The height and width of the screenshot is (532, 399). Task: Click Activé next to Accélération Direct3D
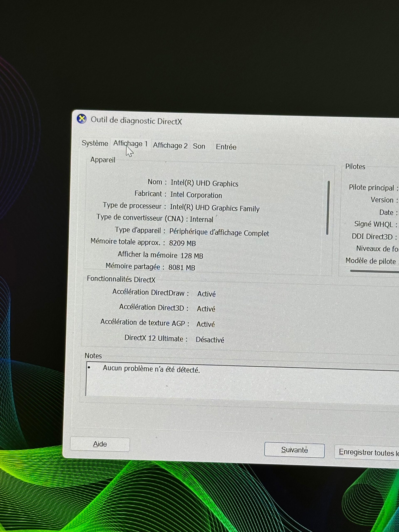[x=206, y=309]
